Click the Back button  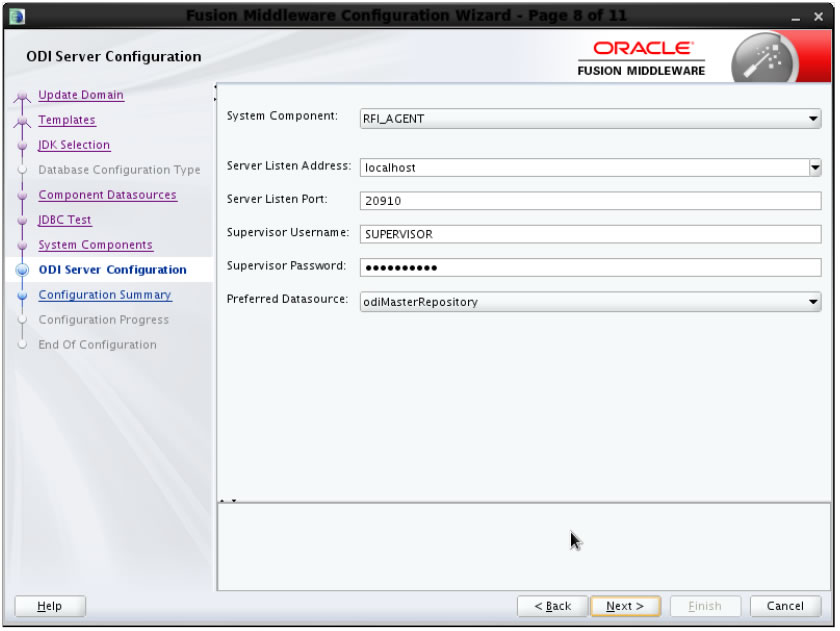[552, 606]
